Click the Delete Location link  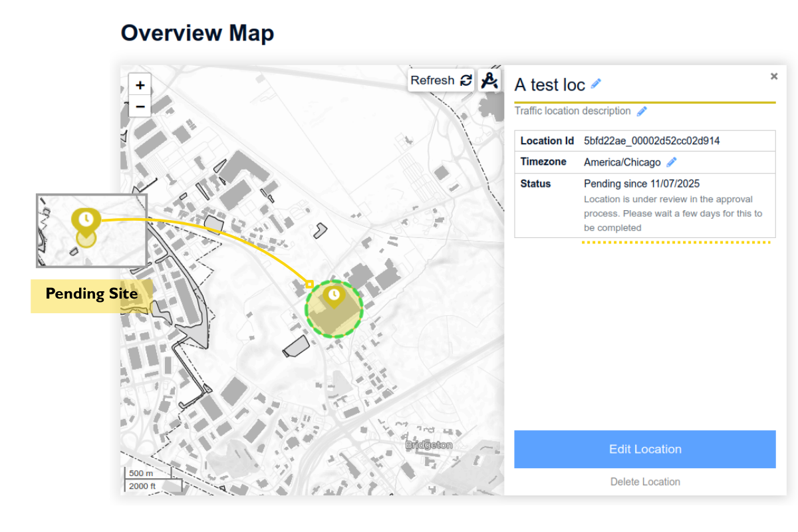645,481
